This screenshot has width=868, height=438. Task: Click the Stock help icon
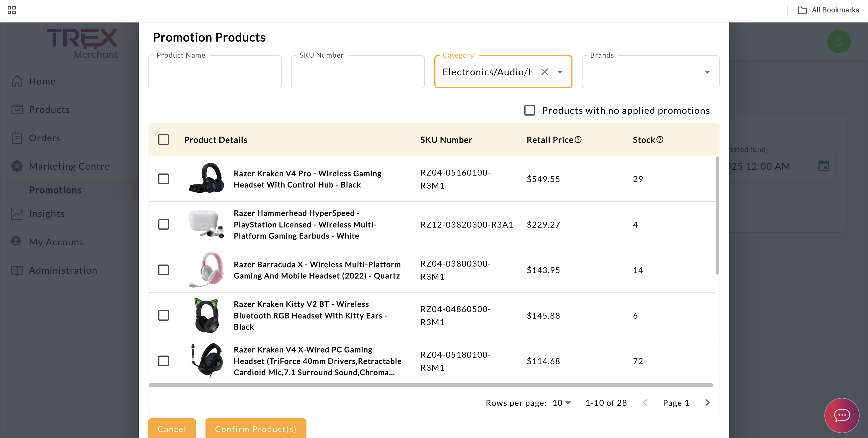[660, 139]
